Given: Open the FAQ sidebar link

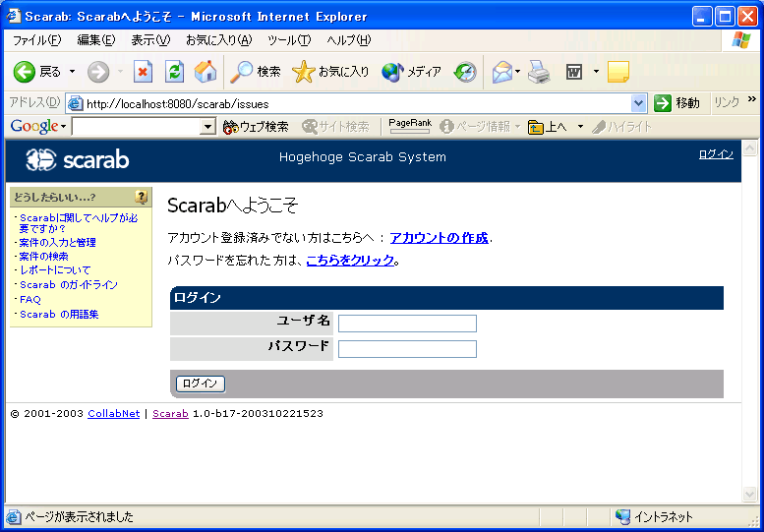Looking at the screenshot, I should [x=30, y=299].
